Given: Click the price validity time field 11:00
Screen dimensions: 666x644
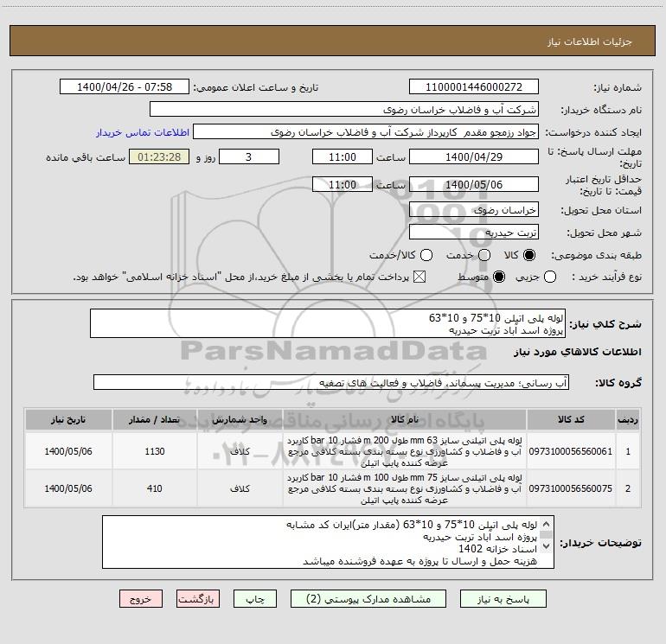Looking at the screenshot, I should (x=343, y=185).
